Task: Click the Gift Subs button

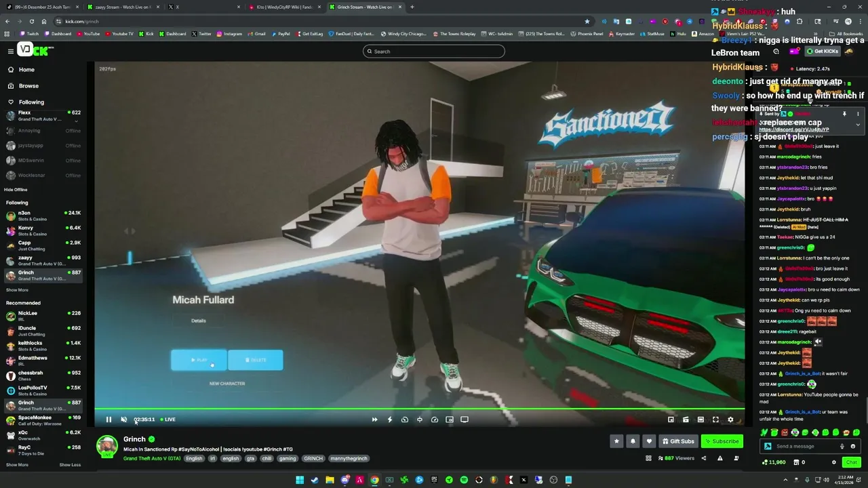Action: 678,441
